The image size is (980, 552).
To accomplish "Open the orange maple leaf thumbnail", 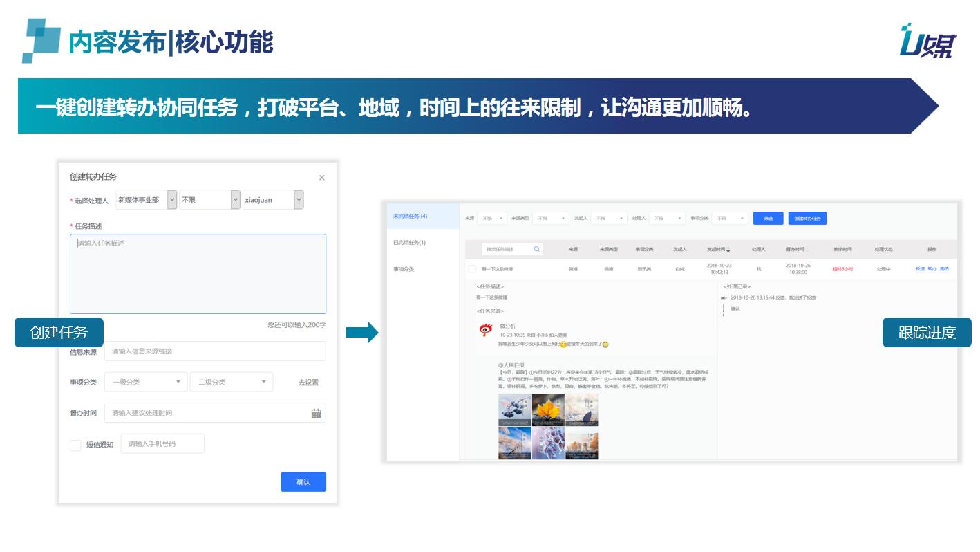I will 548,410.
